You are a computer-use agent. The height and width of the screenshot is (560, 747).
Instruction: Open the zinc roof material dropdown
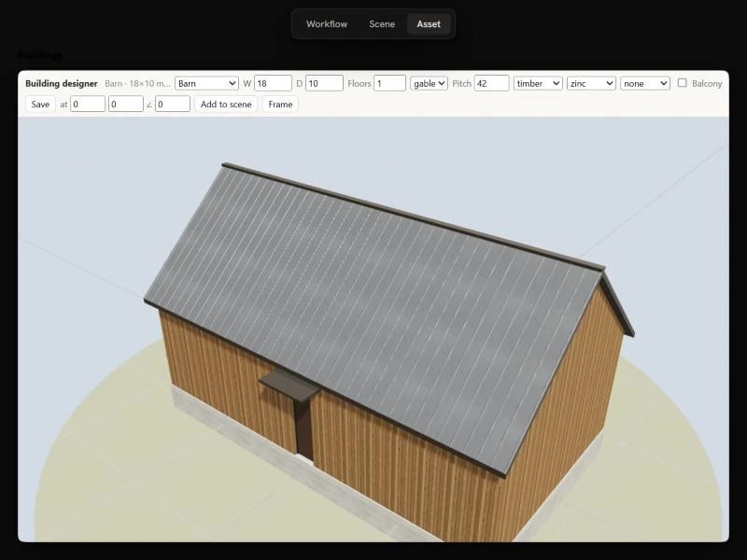click(x=591, y=83)
